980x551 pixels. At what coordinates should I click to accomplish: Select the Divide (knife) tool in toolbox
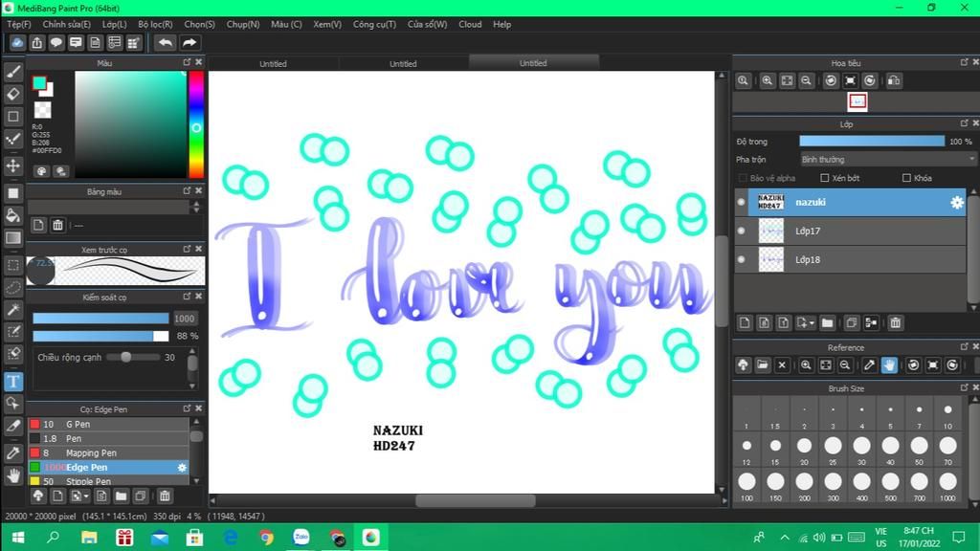tap(13, 426)
